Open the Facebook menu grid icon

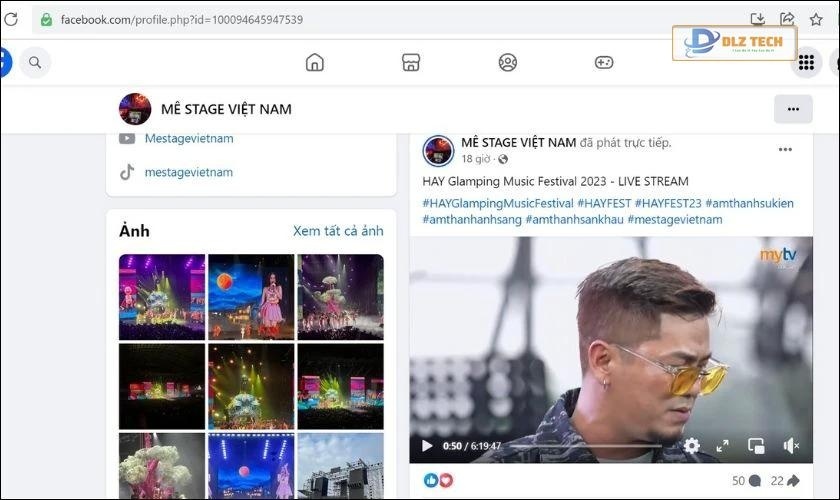point(806,63)
